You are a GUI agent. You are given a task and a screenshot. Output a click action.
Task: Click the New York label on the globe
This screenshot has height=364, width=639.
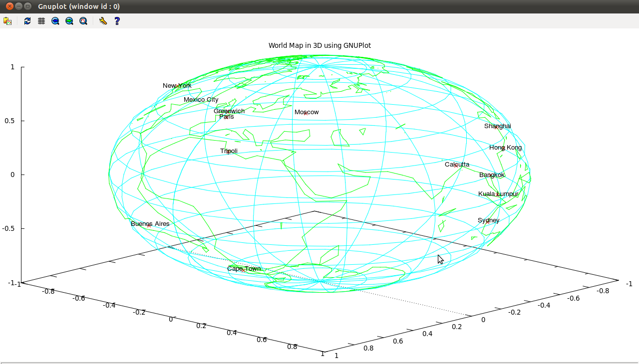pyautogui.click(x=176, y=85)
